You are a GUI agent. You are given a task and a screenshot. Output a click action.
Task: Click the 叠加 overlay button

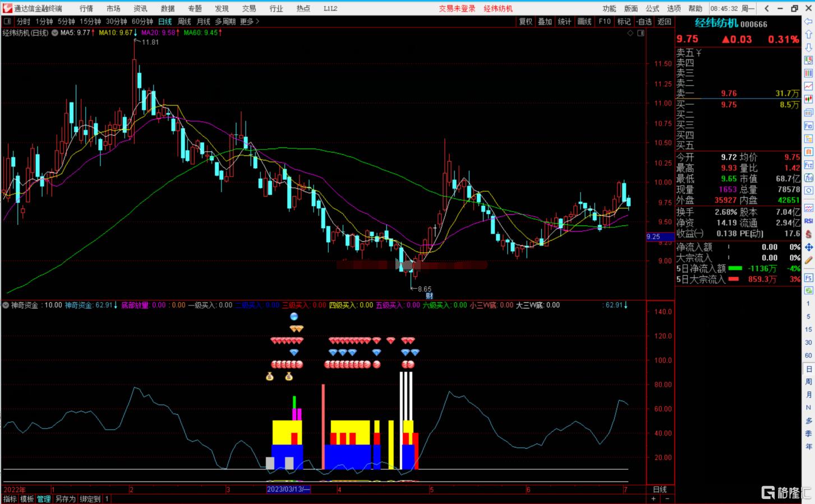point(545,21)
